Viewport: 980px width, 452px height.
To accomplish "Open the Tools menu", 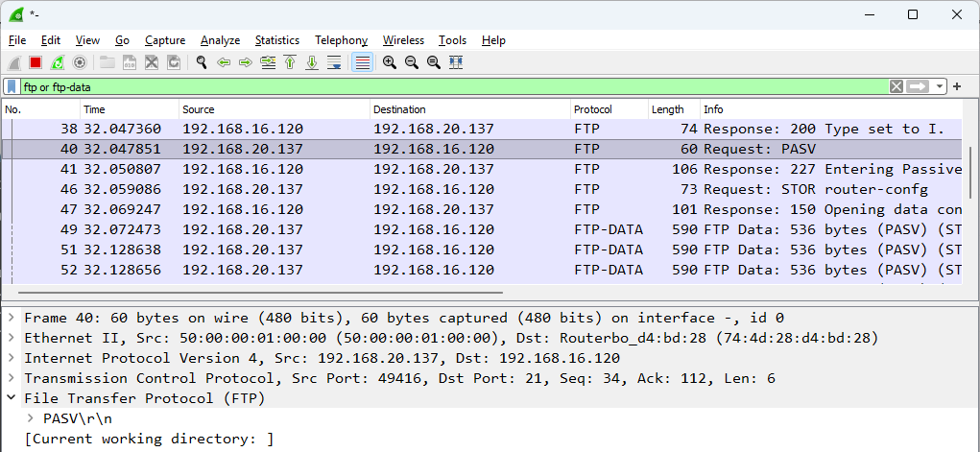I will (452, 40).
